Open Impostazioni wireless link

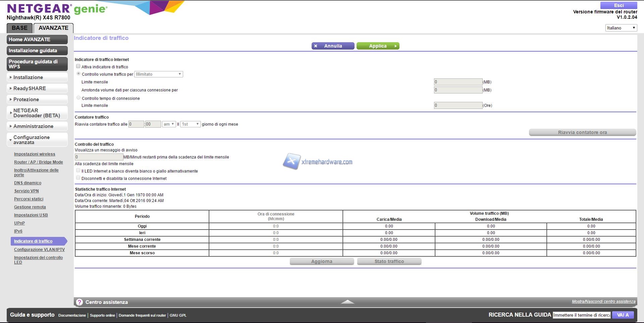coord(35,154)
